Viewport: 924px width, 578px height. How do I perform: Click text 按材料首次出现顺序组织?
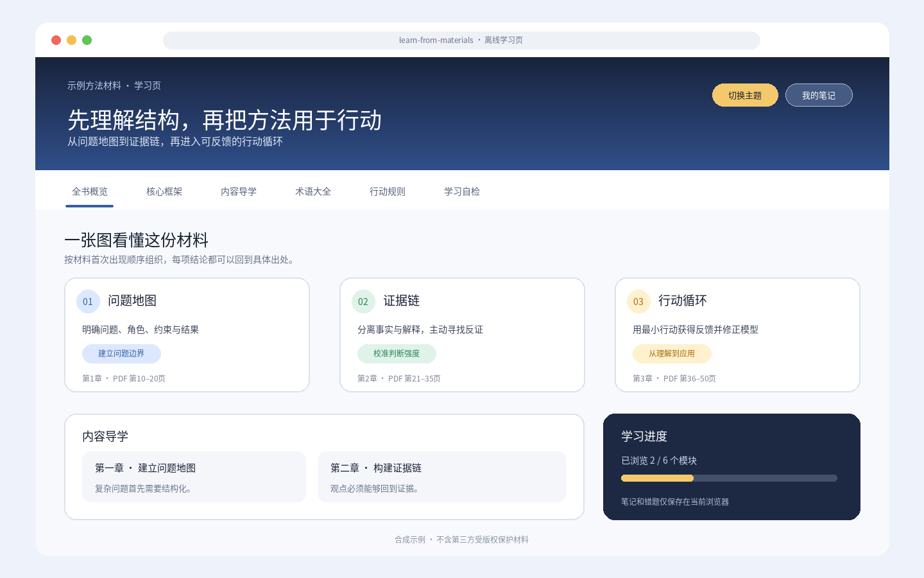tap(113, 259)
